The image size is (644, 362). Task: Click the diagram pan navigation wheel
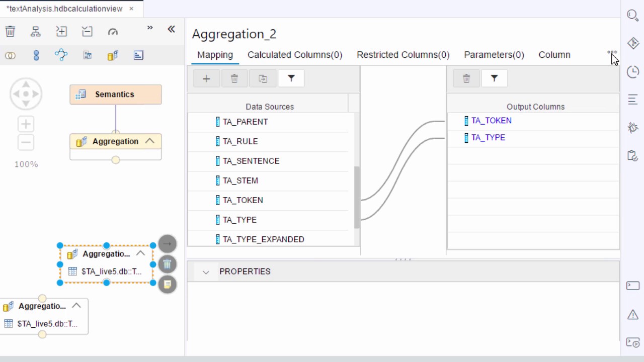coord(26,94)
